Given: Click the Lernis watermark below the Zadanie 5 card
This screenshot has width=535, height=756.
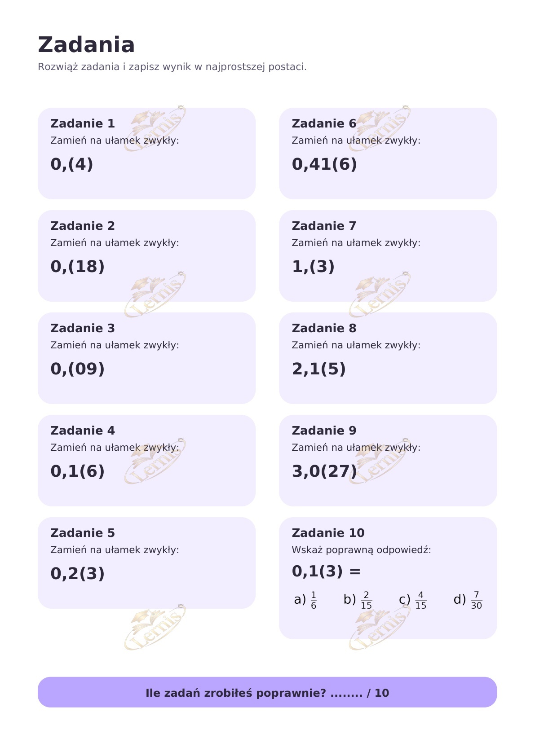Looking at the screenshot, I should coord(155,627).
